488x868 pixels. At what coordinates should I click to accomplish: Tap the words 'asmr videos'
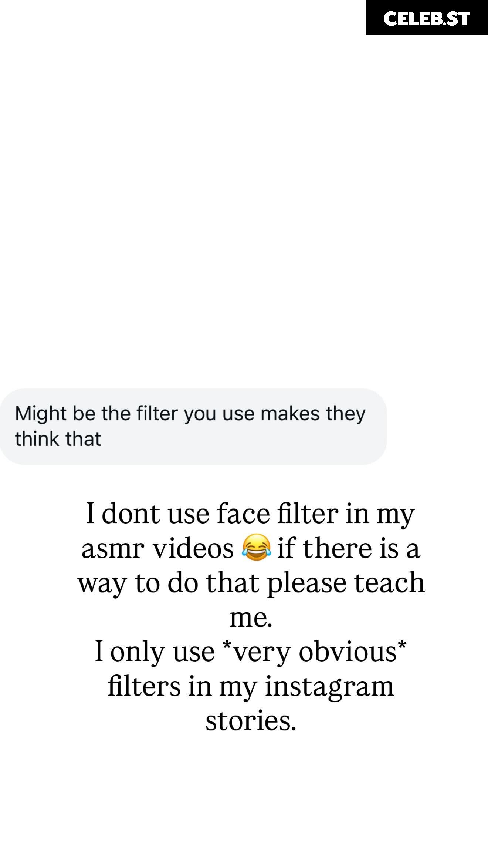(157, 548)
